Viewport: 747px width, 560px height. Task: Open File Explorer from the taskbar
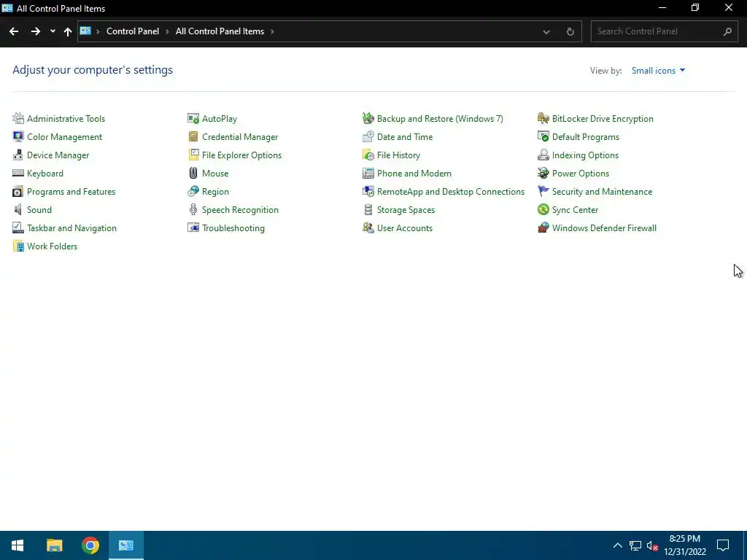54,545
